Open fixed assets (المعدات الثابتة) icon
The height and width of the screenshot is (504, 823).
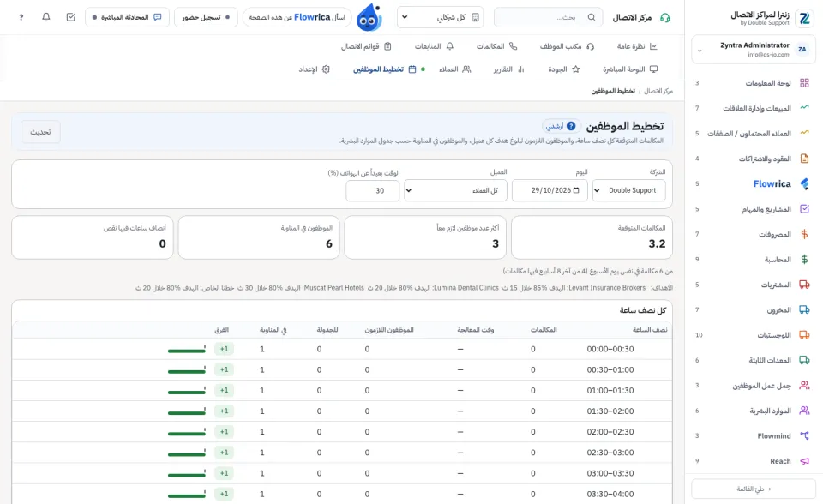(804, 360)
